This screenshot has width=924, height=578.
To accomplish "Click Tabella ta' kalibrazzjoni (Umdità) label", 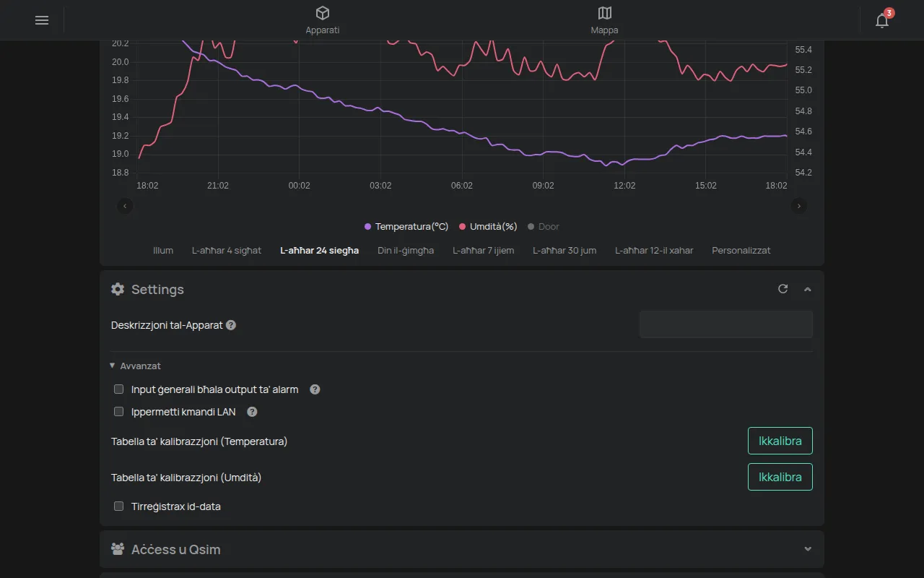I will [x=186, y=478].
